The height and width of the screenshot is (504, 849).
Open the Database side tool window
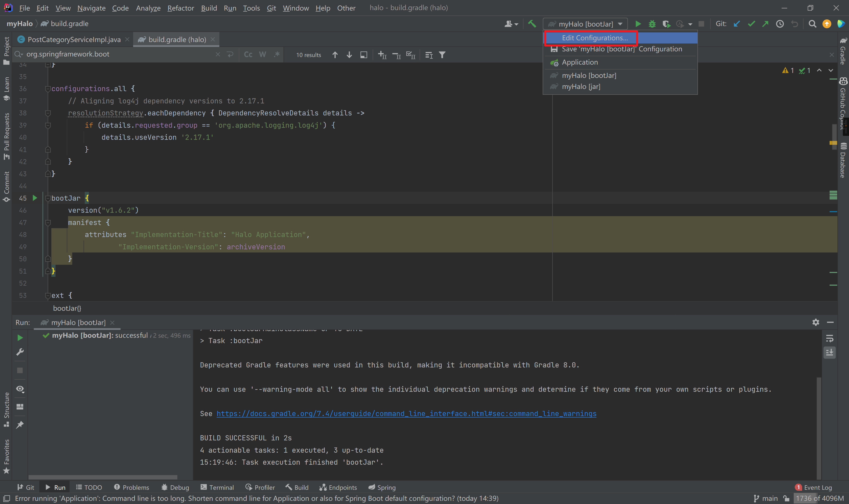tap(843, 160)
